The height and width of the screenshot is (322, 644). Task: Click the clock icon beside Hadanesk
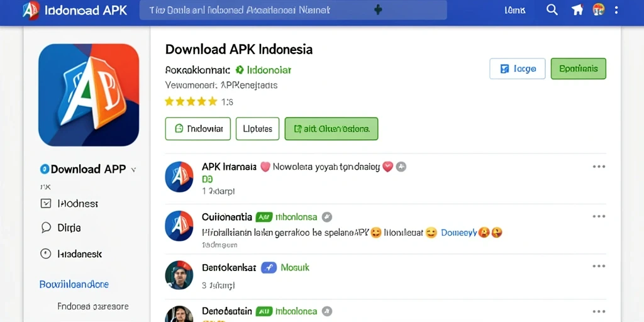45,254
